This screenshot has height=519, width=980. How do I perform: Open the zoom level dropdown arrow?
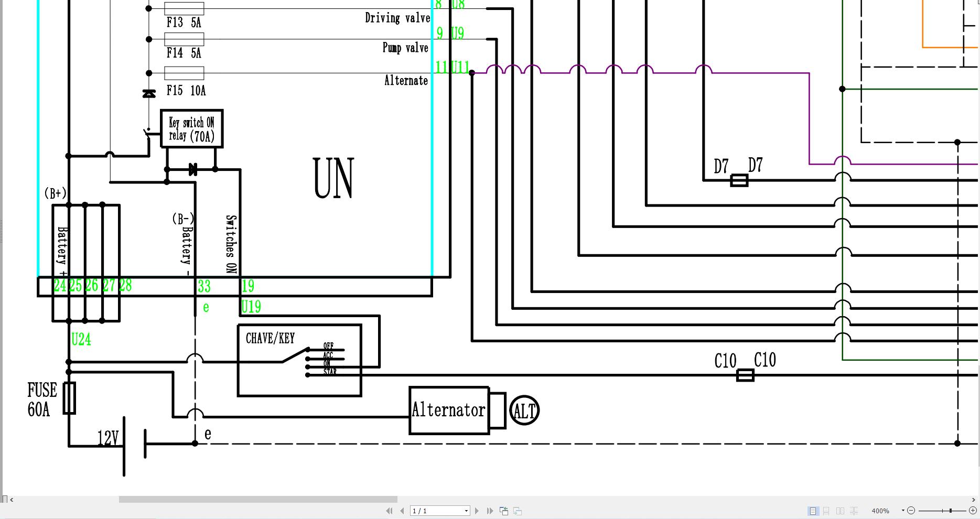(903, 511)
